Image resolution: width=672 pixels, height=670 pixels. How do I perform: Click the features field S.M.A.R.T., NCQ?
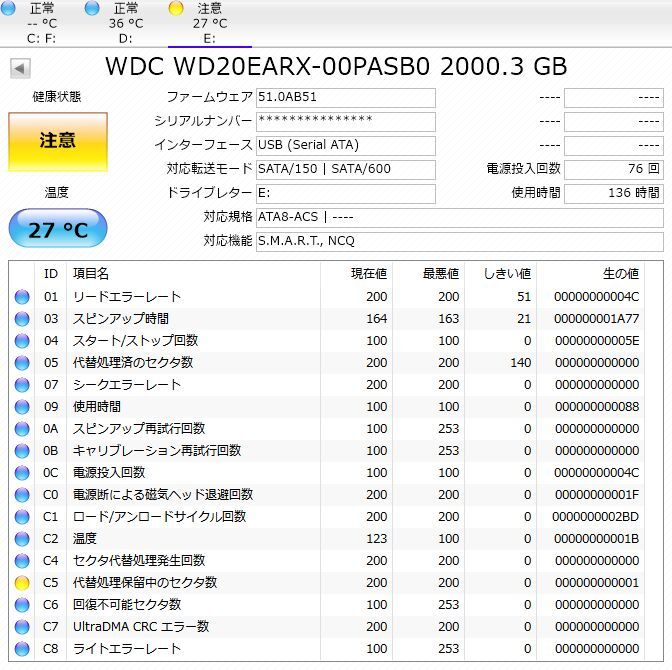460,242
